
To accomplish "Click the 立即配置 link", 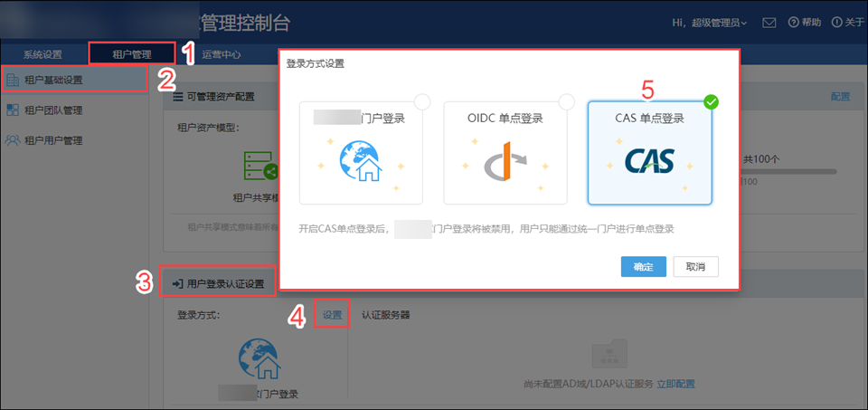I will 676,384.
